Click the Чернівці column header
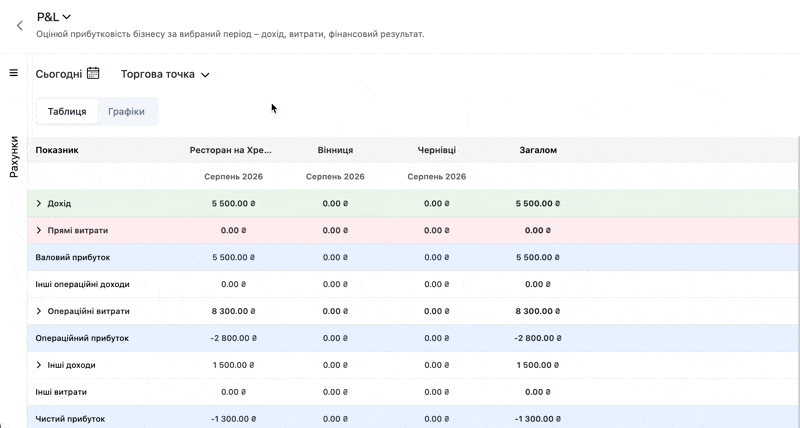 437,150
